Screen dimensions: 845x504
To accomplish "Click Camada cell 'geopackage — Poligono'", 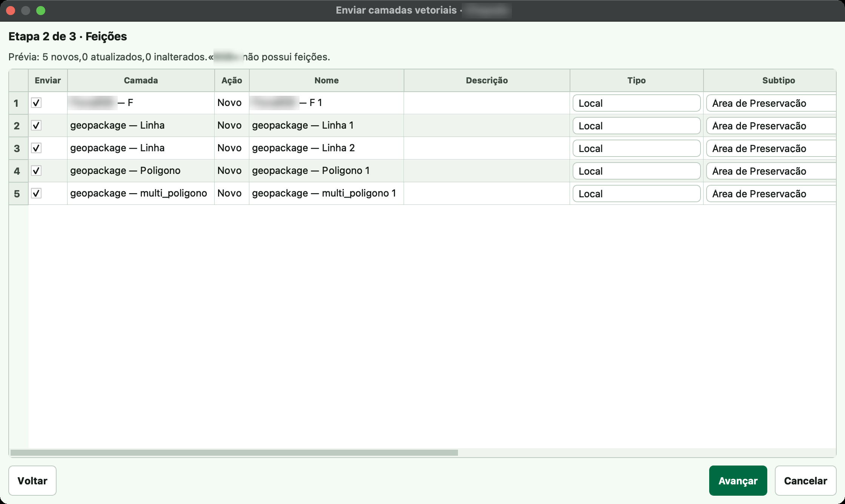I will click(x=141, y=171).
